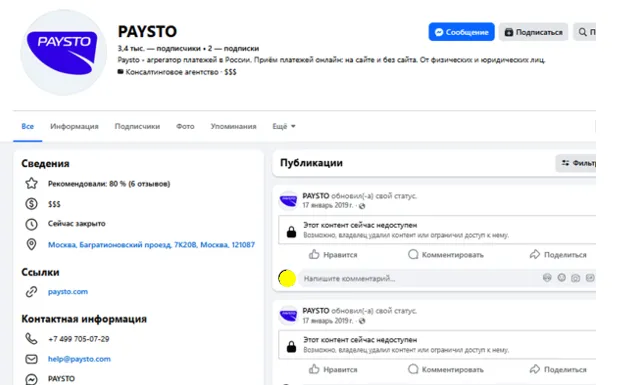Click the 3,4 тыс. подписчики count

click(159, 48)
